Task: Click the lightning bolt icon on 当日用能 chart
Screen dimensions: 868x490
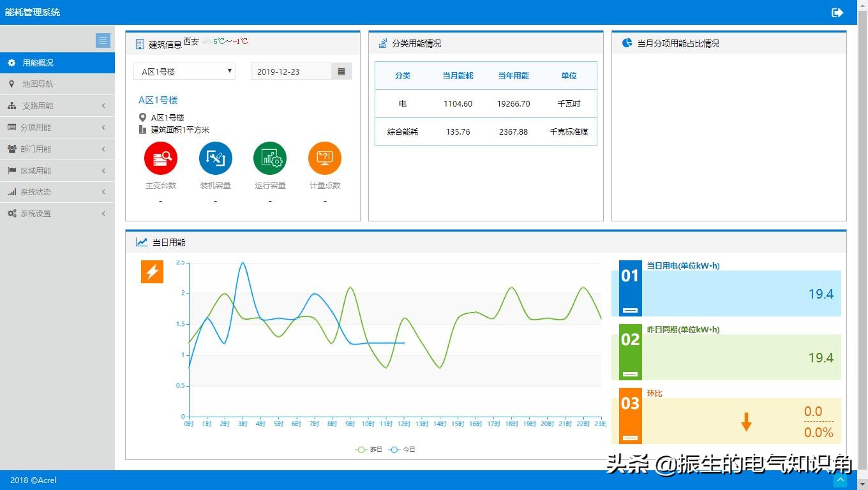Action: click(x=152, y=271)
